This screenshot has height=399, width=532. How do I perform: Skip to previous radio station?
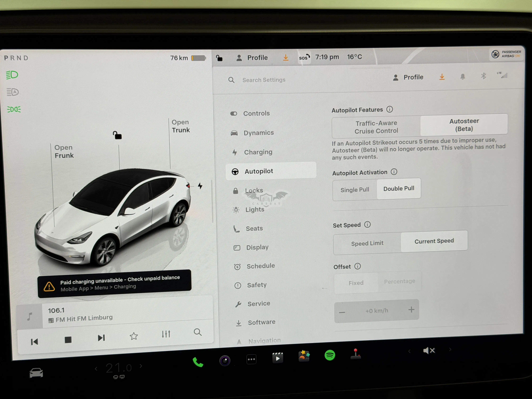tap(34, 341)
